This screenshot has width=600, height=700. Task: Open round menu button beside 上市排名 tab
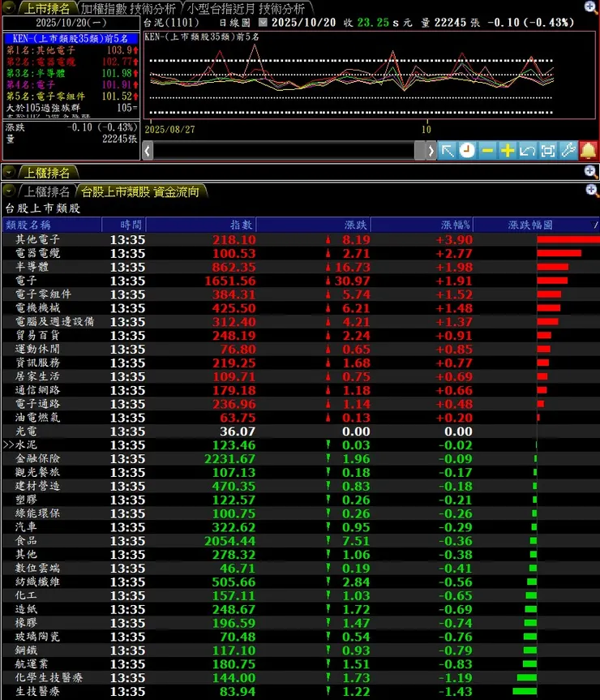coord(9,7)
